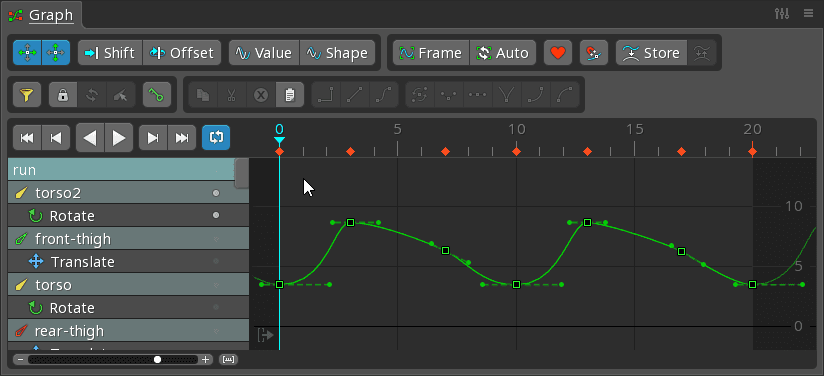Image resolution: width=824 pixels, height=376 pixels.
Task: Click the keyframe marker at frame 10
Action: click(517, 152)
